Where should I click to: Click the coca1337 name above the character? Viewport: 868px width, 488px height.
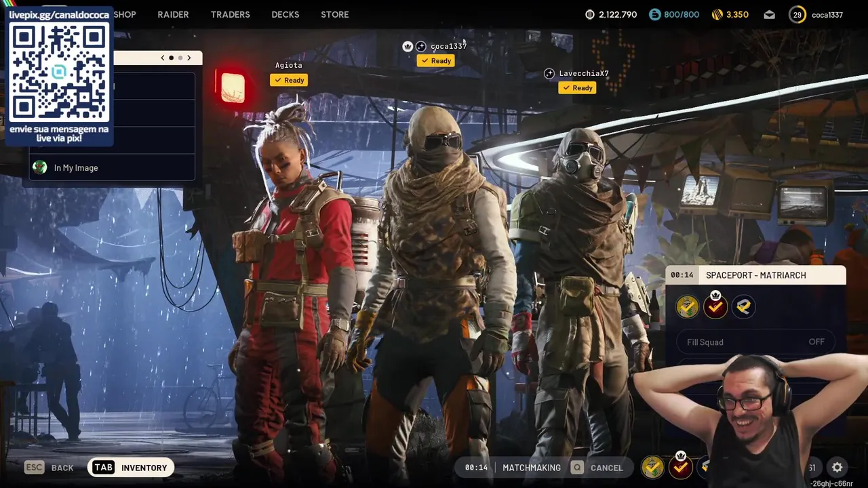tap(448, 46)
